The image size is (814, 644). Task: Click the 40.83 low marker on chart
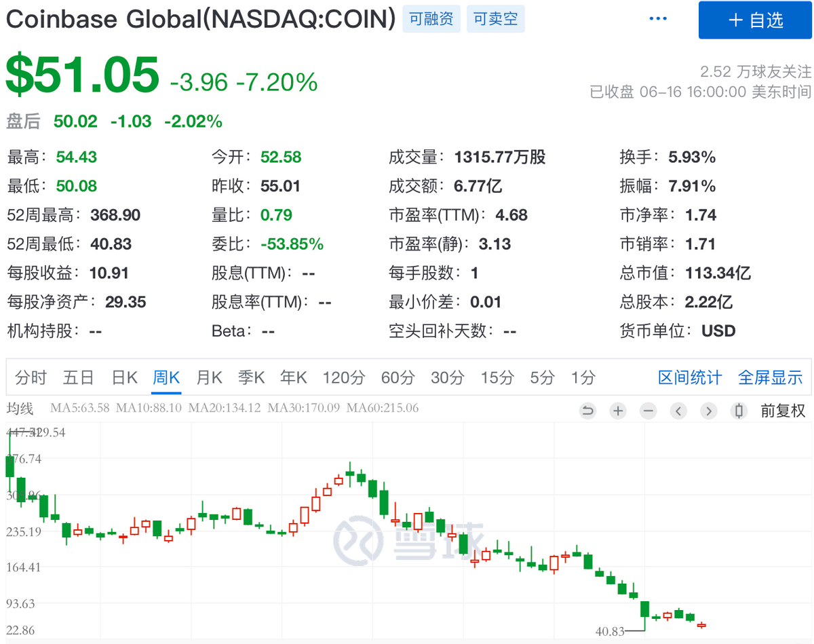[x=610, y=631]
